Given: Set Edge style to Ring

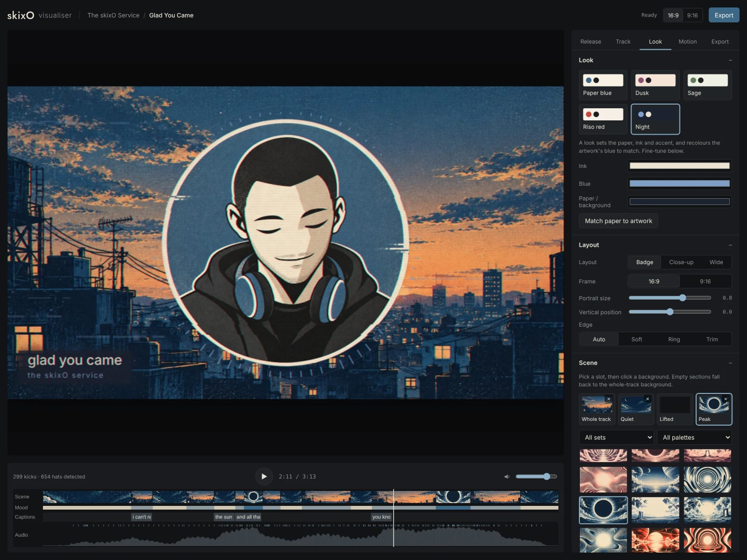Looking at the screenshot, I should (674, 339).
